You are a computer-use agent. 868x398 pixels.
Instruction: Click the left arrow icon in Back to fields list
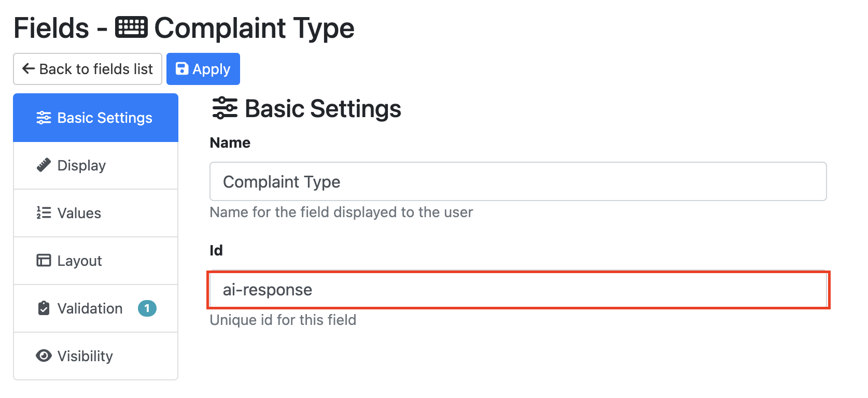point(29,69)
